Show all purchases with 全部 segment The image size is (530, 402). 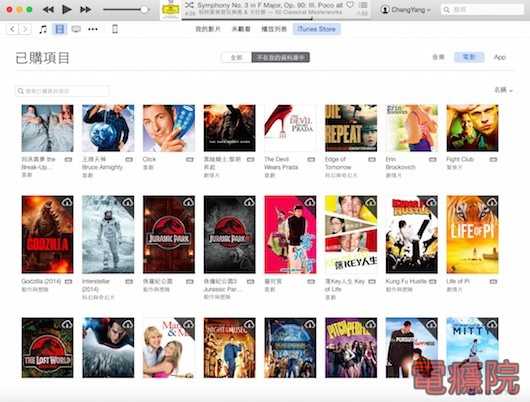(236, 57)
